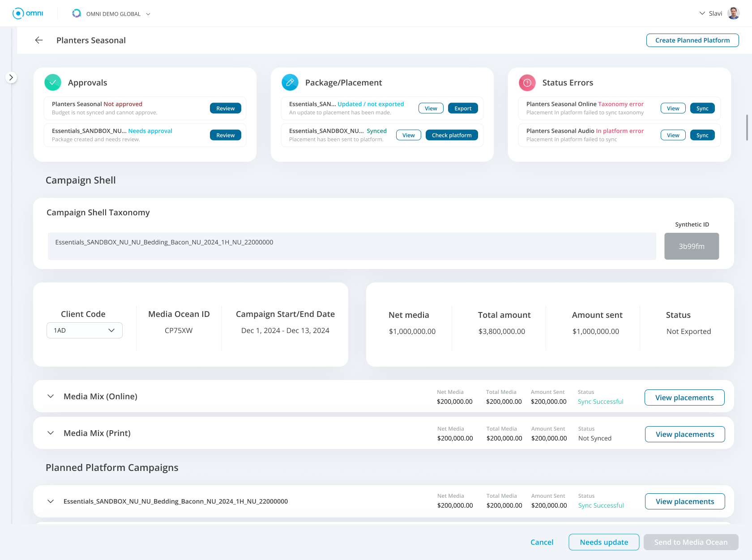Screen dimensions: 752x560
Task: Click Not Synced status in Media Mix (Print)
Action: point(594,438)
